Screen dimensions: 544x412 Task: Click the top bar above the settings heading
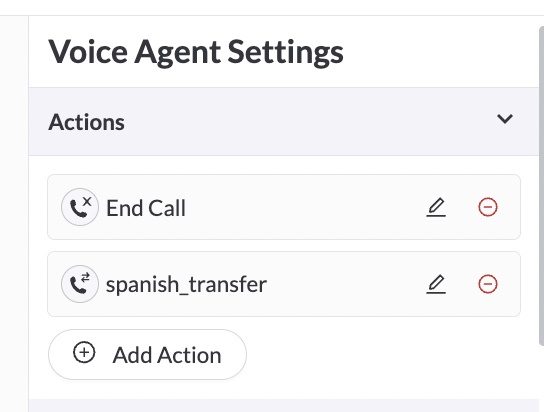point(272,7)
